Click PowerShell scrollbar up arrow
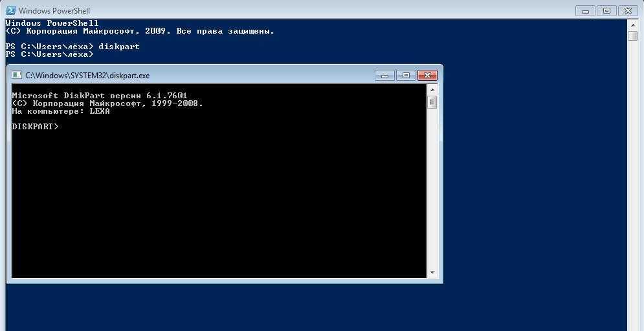644x331 pixels. tap(632, 24)
